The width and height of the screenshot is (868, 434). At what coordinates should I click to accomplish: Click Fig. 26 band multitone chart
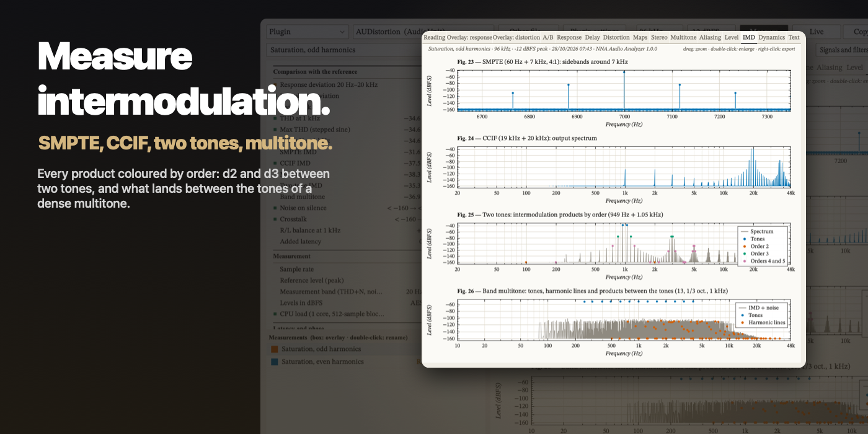624,319
